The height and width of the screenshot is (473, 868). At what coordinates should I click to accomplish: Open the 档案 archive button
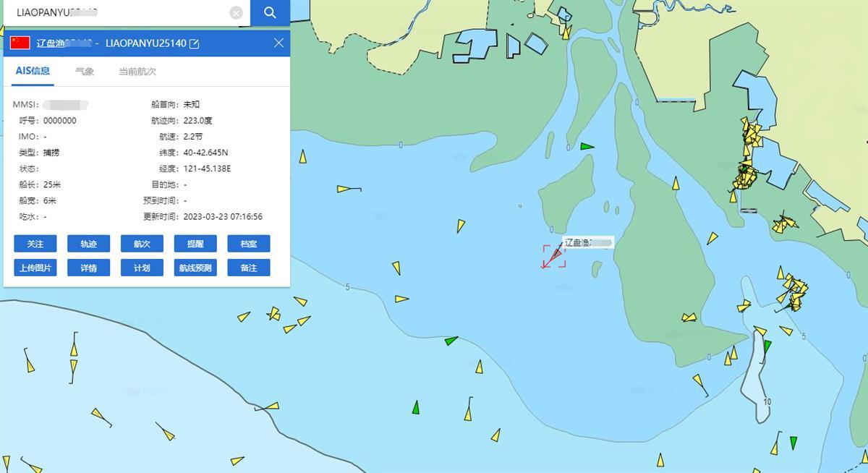click(x=249, y=244)
